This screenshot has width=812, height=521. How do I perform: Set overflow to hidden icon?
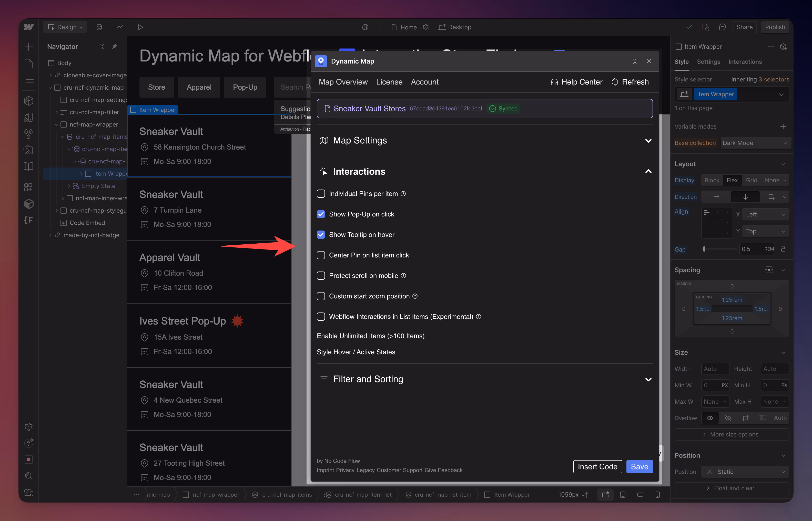(728, 418)
